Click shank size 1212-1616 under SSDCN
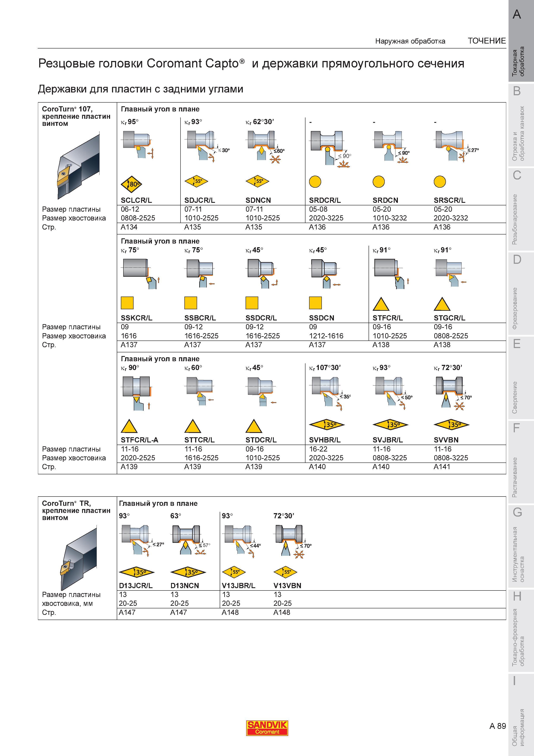Viewport: 534px width, 756px height. tap(326, 336)
